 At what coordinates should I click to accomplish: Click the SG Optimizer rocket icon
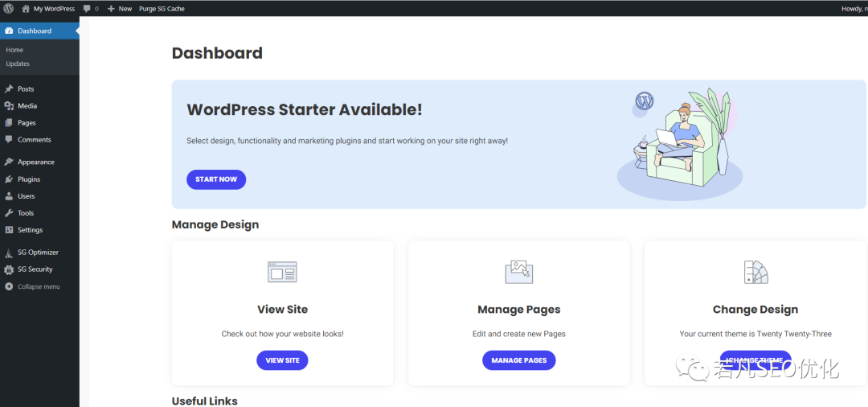click(x=9, y=253)
